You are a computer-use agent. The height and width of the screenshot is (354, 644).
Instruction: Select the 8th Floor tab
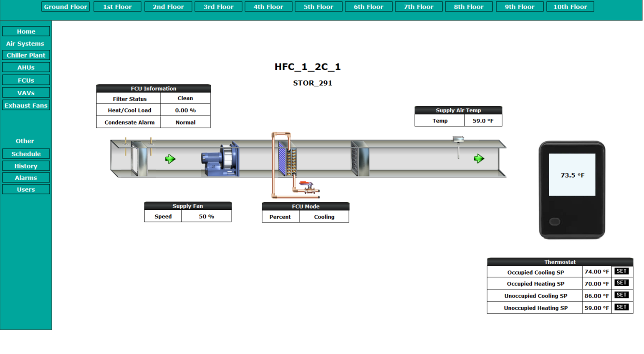click(469, 7)
